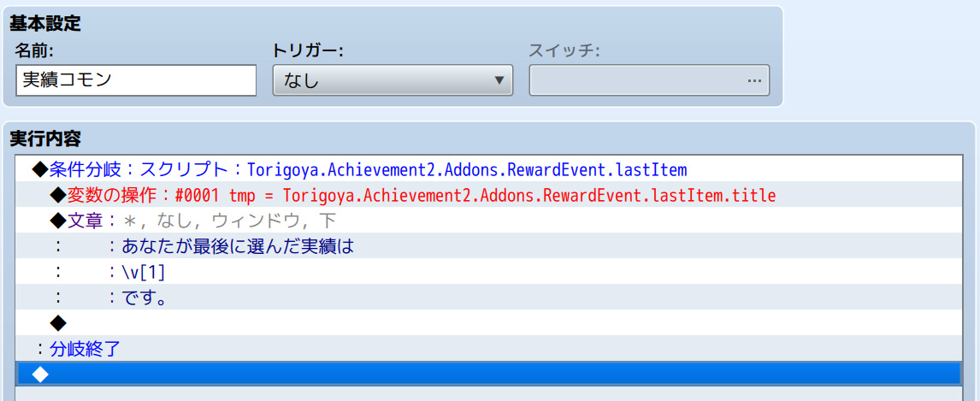Click the greyed-out スイッチ: label
The height and width of the screenshot is (401, 980).
tap(564, 50)
